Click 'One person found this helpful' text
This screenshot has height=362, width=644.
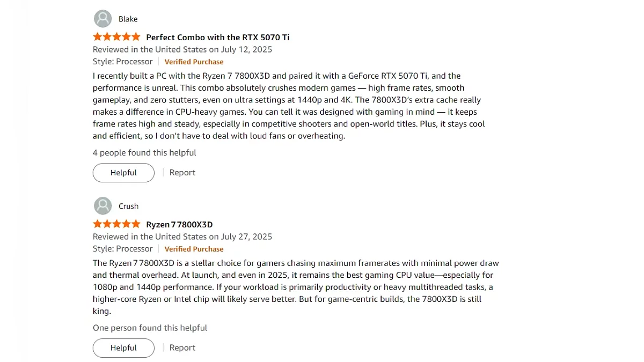(x=150, y=328)
